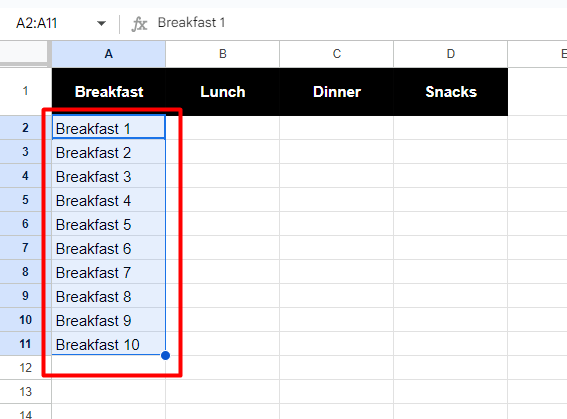Image resolution: width=567 pixels, height=419 pixels.
Task: Click the select-all corner box
Action: [x=24, y=54]
